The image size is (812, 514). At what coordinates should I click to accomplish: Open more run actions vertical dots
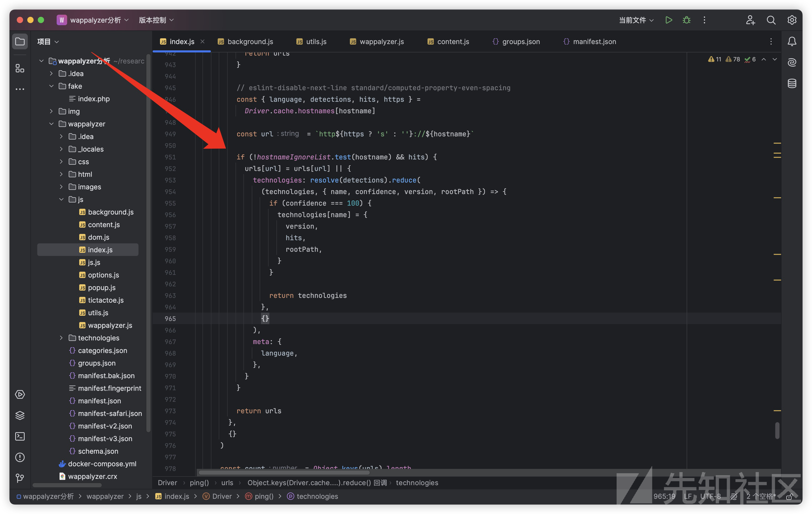coord(704,20)
